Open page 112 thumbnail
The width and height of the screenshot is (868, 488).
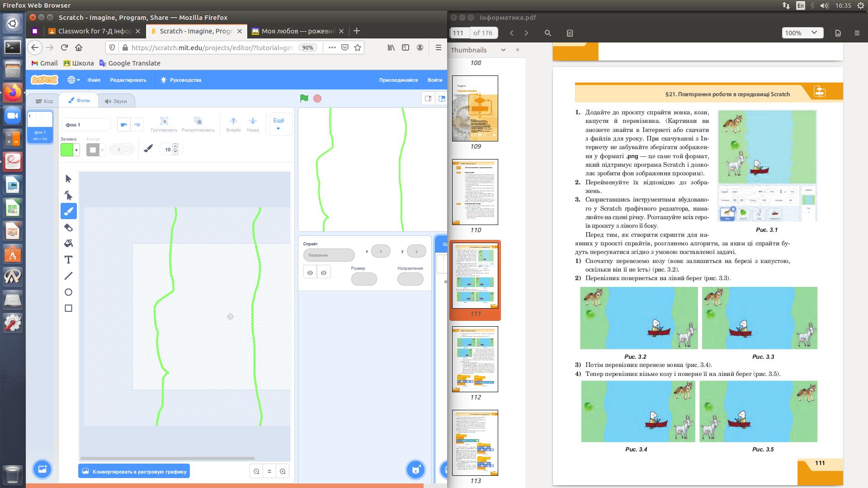tap(475, 359)
